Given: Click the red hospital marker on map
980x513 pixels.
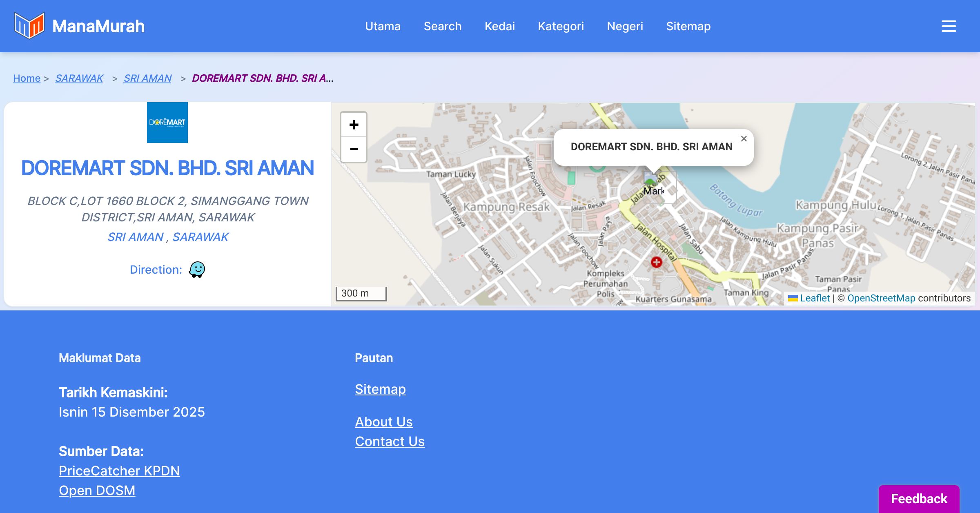Looking at the screenshot, I should (x=656, y=262).
